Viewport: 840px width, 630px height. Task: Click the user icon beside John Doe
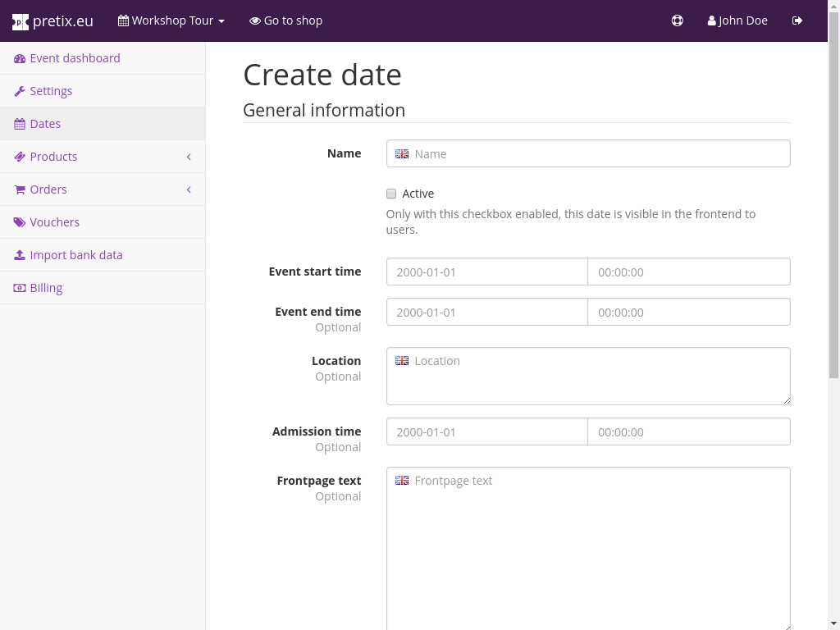click(711, 21)
